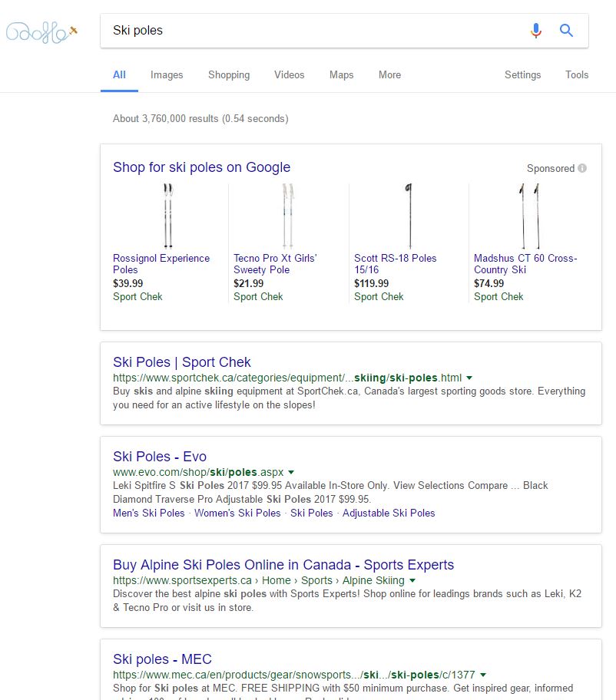Viewport: 616px width, 700px height.
Task: Open Rossignol Experience Poles product link
Action: pyautogui.click(x=161, y=264)
